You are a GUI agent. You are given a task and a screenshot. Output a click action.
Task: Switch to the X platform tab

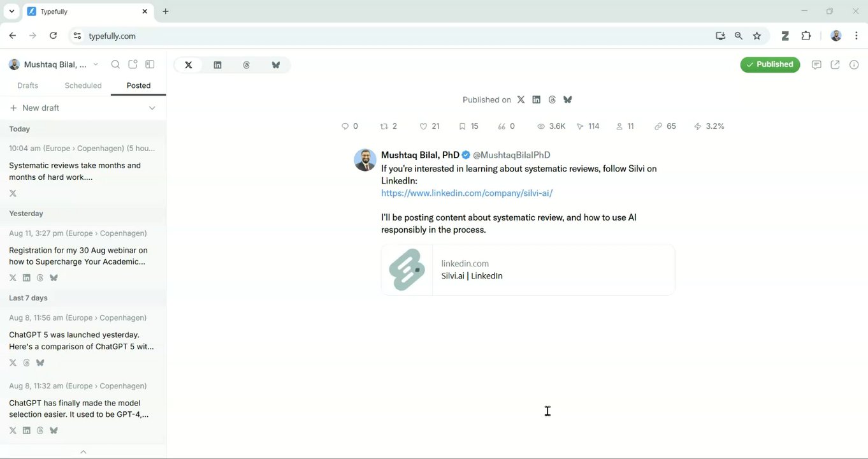pyautogui.click(x=189, y=65)
